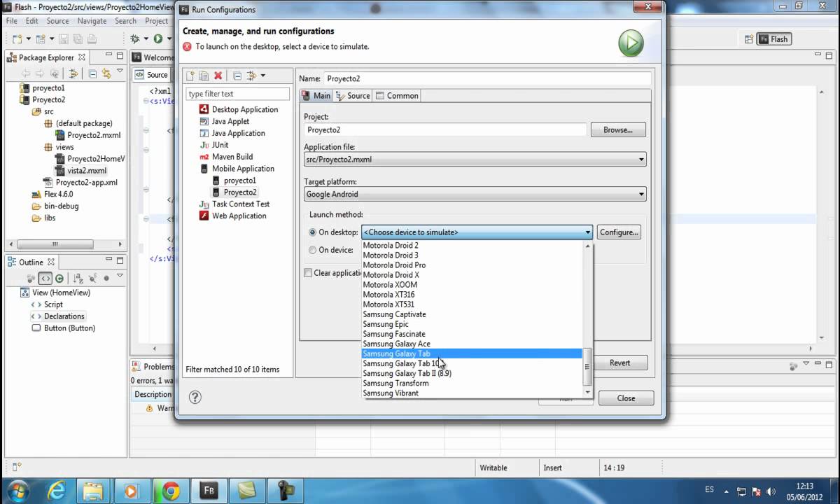Click the large green Run icon in dialog header
Image resolution: width=840 pixels, height=504 pixels.
(x=631, y=43)
